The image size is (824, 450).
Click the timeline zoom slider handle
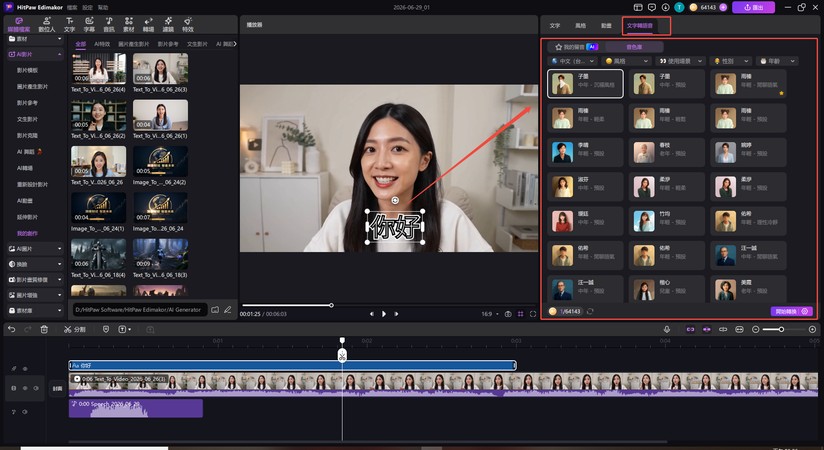[781, 329]
